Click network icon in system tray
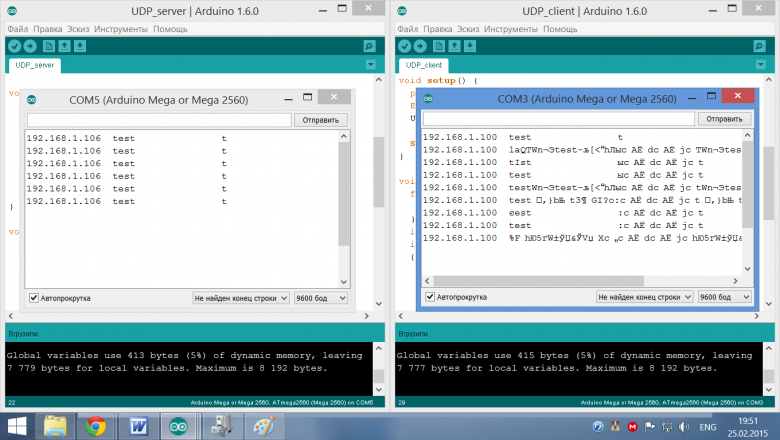780x440 pixels. (667, 427)
